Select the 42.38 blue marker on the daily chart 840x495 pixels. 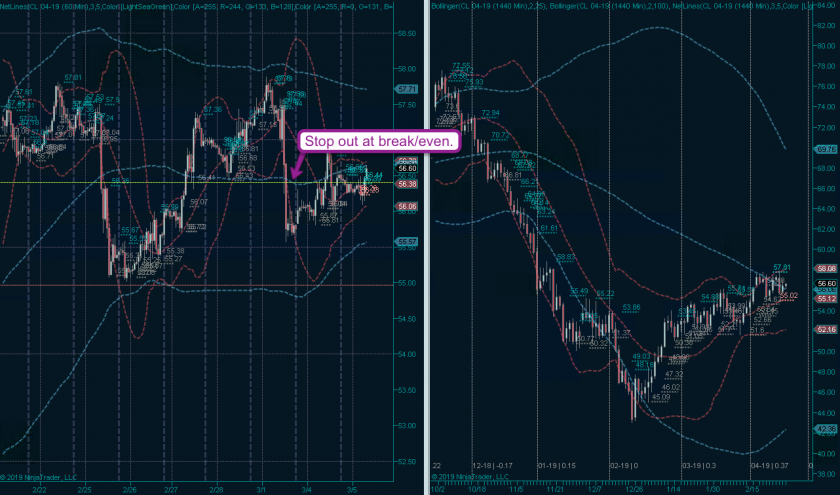(x=826, y=429)
